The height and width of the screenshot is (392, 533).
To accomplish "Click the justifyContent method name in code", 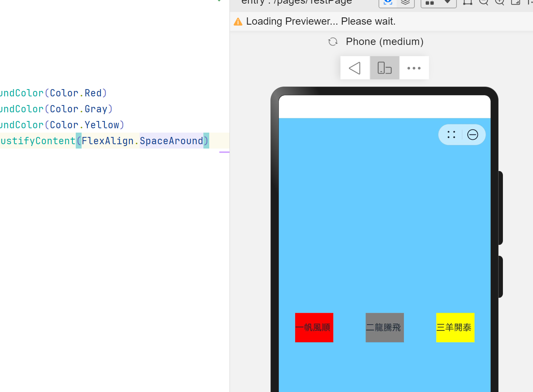I will (38, 141).
